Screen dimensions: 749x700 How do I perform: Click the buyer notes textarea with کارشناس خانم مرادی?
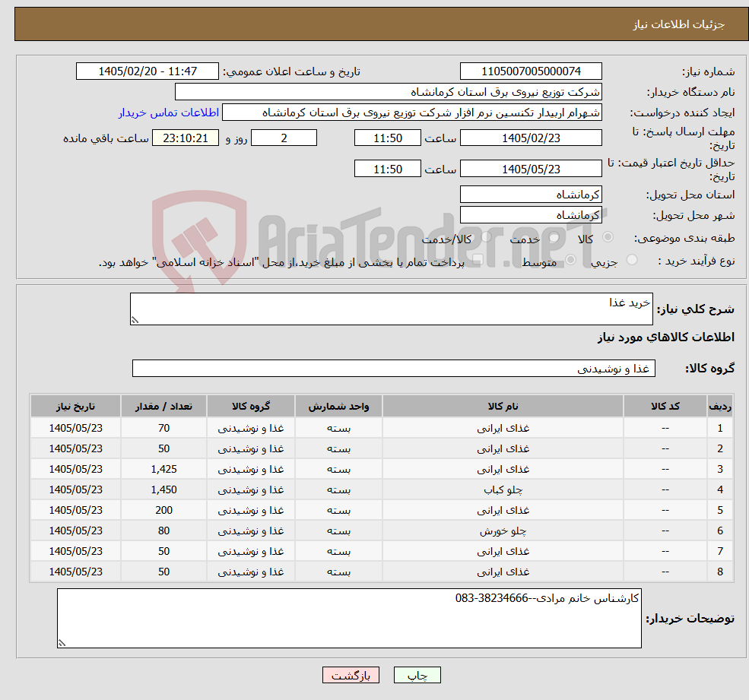click(x=349, y=619)
